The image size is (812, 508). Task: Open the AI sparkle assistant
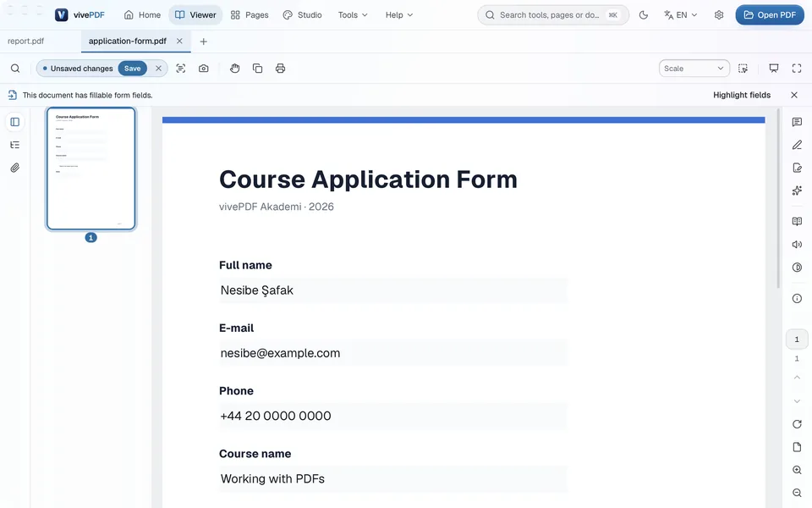coord(797,190)
